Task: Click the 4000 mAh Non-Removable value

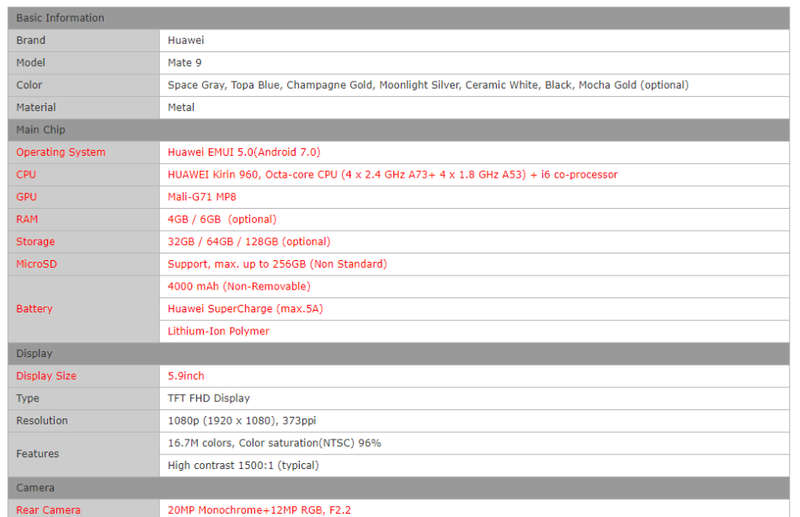Action: tap(239, 286)
